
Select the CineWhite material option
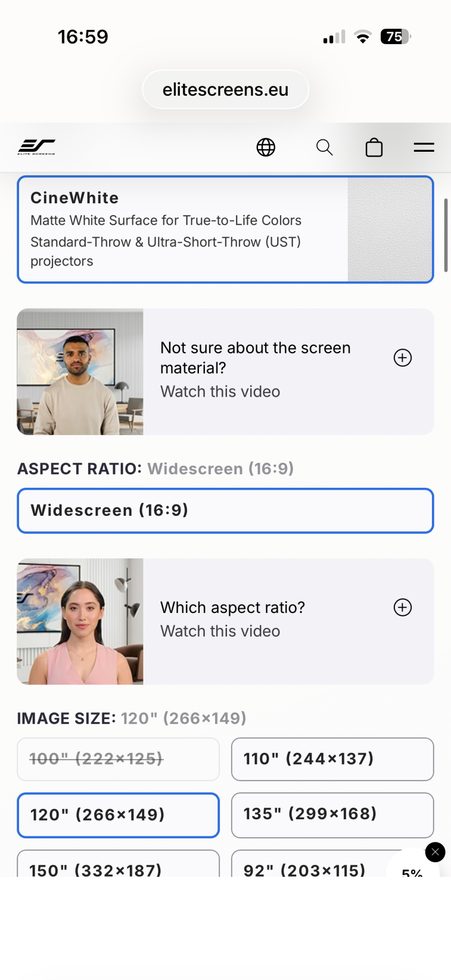tap(225, 229)
